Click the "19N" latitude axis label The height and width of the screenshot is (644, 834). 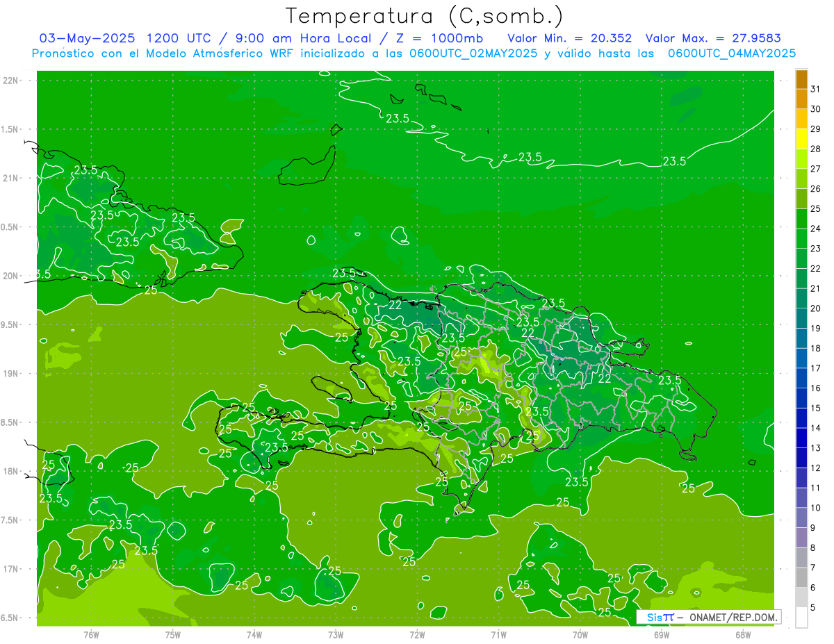tap(10, 374)
